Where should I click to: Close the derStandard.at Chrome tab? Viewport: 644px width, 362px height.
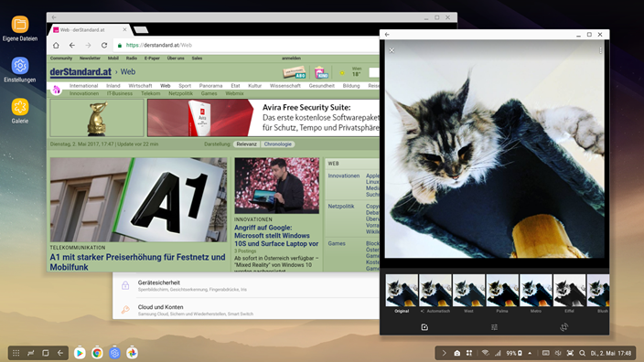click(124, 29)
